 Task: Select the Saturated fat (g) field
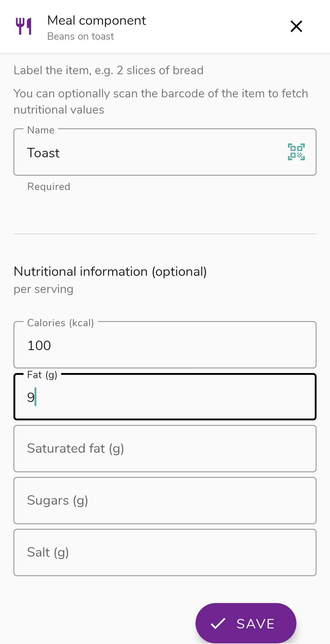point(165,448)
